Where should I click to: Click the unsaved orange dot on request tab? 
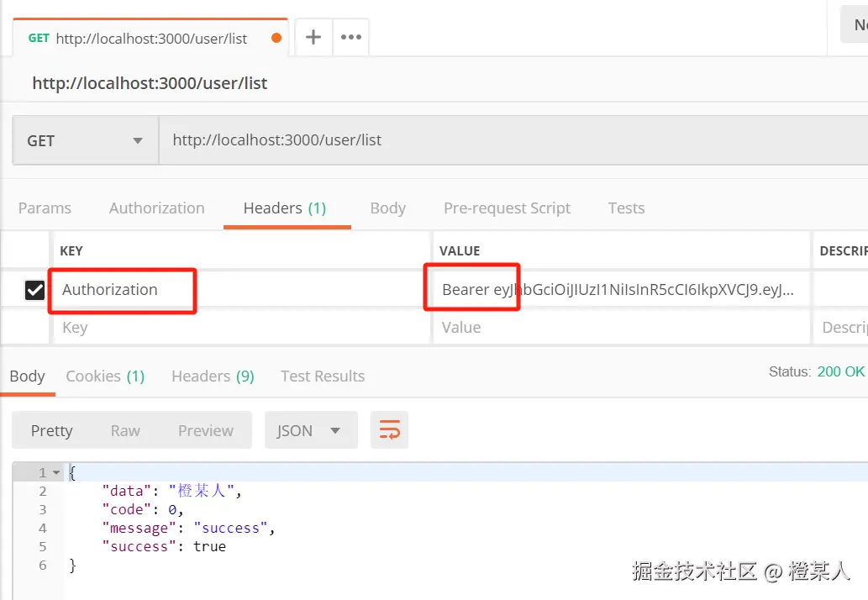tap(276, 38)
